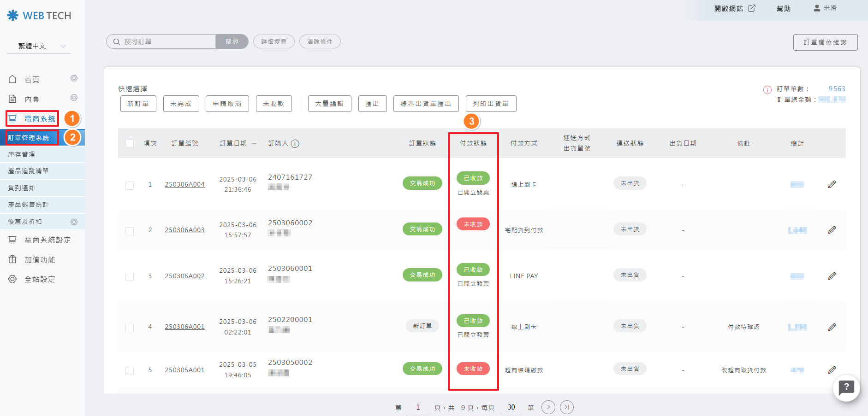Image resolution: width=868 pixels, height=416 pixels.
Task: Open the help question mark chat bubble
Action: 846,387
